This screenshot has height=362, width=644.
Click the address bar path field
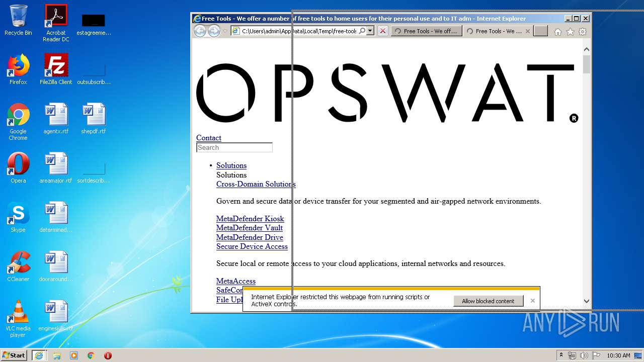click(299, 31)
